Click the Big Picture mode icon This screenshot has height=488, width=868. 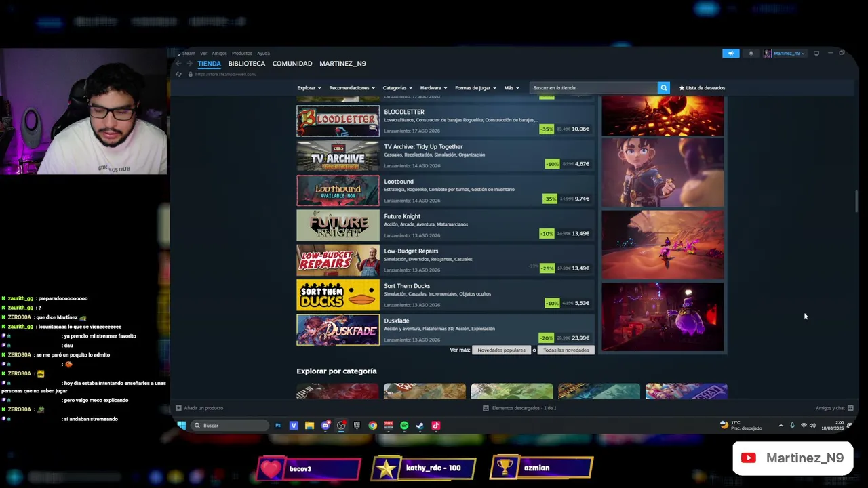tap(816, 53)
